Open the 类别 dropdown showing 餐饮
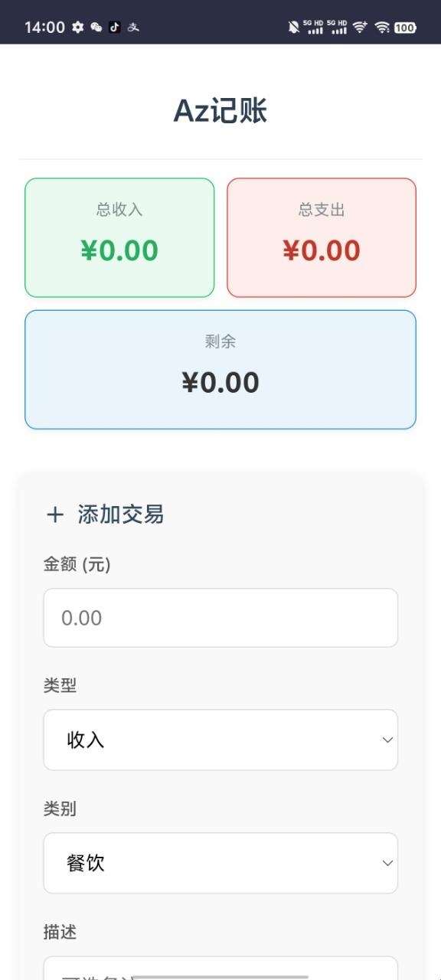Image resolution: width=441 pixels, height=980 pixels. (x=220, y=863)
